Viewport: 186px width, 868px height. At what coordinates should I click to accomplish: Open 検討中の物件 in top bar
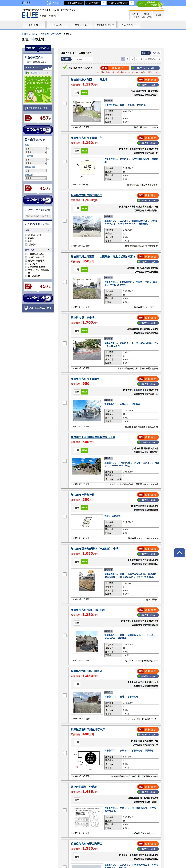click(93, 3)
